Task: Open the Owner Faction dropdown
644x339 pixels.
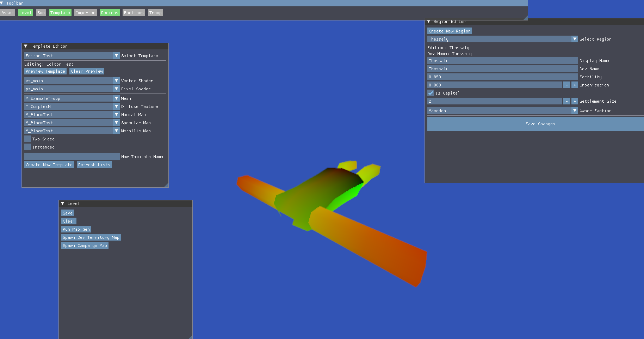Action: point(503,111)
